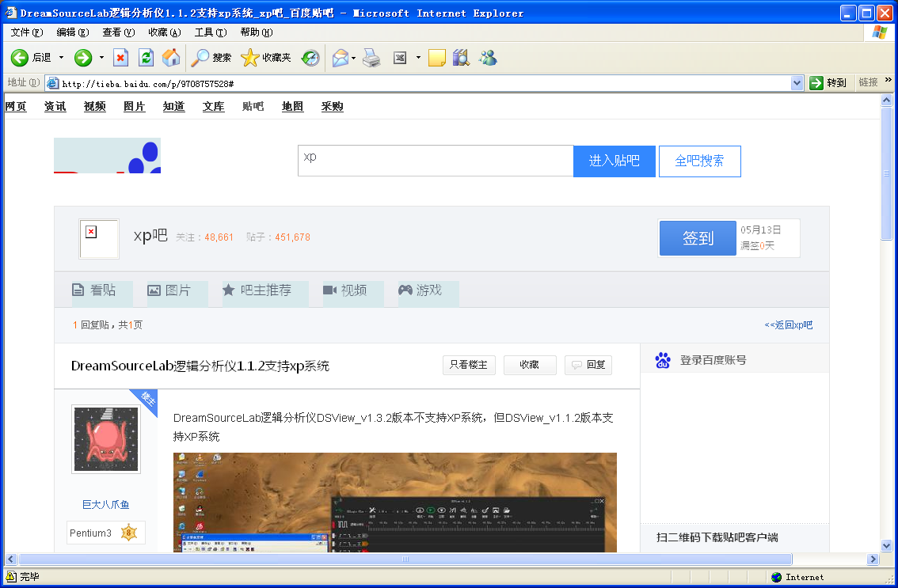Open the Messenger people icon
898x588 pixels.
click(x=488, y=57)
